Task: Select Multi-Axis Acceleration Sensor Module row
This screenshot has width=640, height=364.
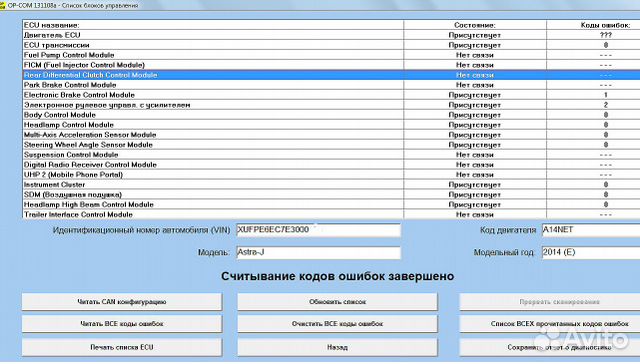Action: coord(331,135)
